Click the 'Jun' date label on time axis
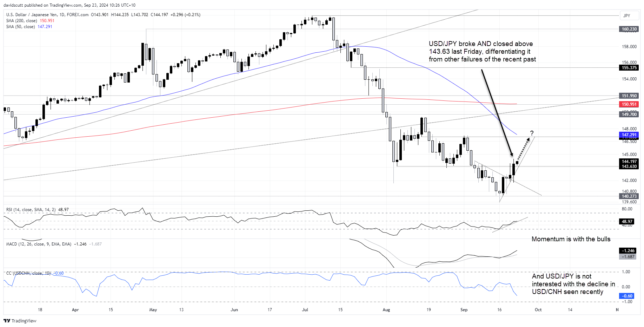644x327 pixels. [x=234, y=310]
